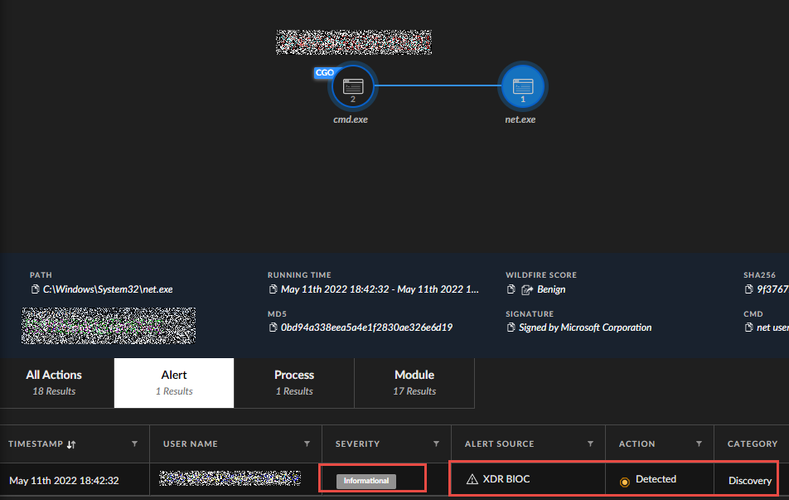Viewport: 789px width, 500px height.
Task: Click the XDR BIOC alert source cell
Action: 497,480
